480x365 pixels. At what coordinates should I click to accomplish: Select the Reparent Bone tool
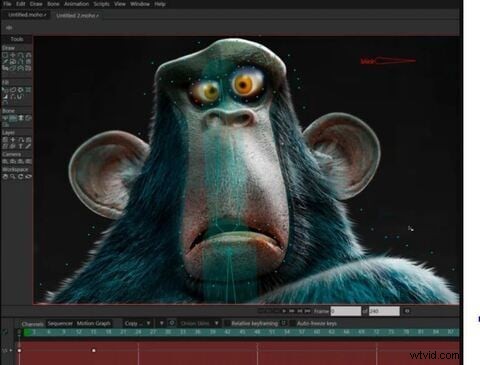(x=28, y=118)
